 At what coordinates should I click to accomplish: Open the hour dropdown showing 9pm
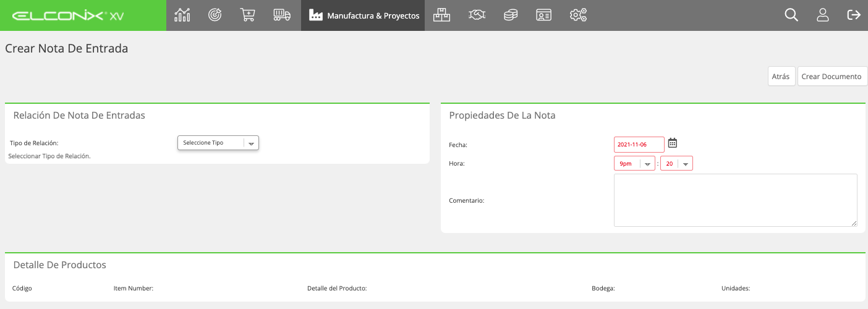634,164
